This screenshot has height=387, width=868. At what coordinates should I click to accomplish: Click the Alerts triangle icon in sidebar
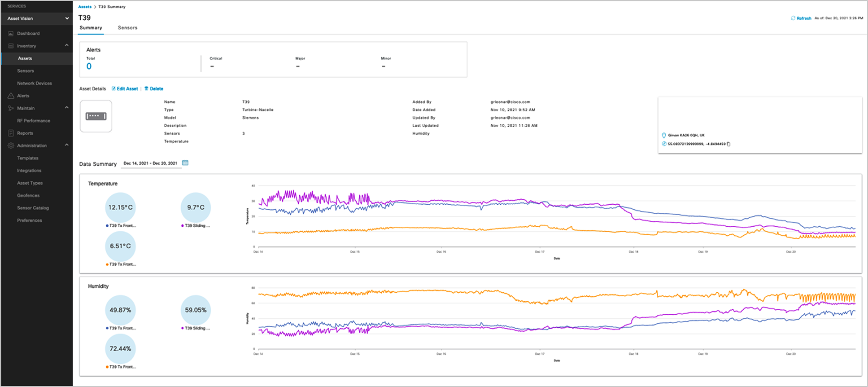(11, 96)
